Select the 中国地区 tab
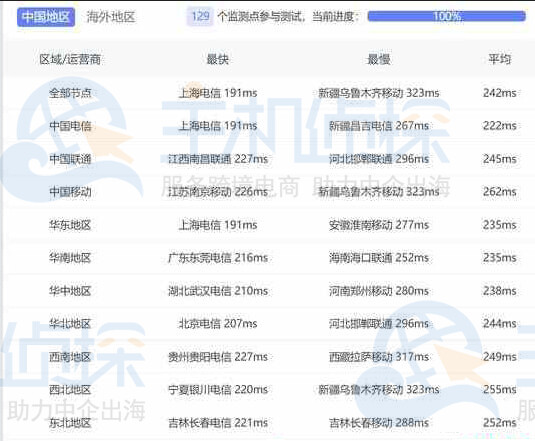This screenshot has width=535, height=441. (x=46, y=17)
